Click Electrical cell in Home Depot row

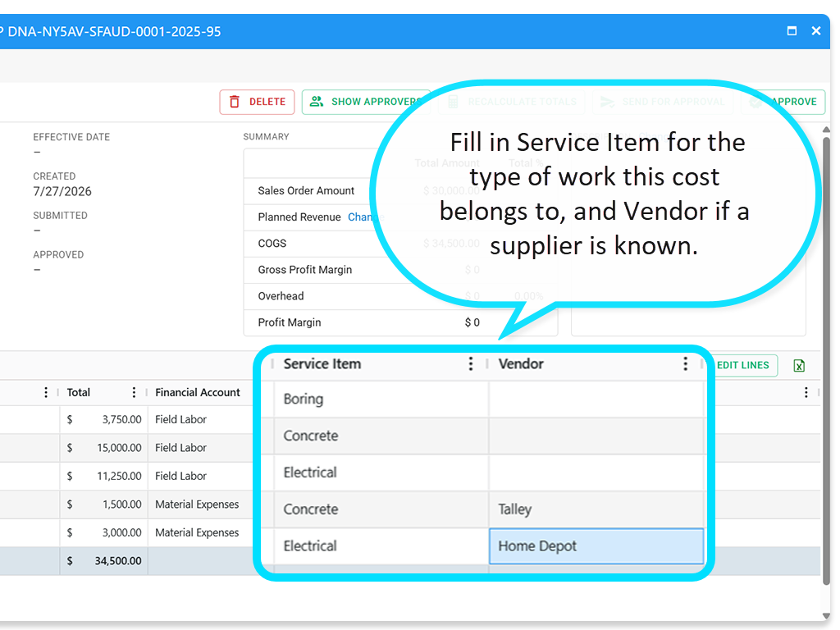pos(381,546)
